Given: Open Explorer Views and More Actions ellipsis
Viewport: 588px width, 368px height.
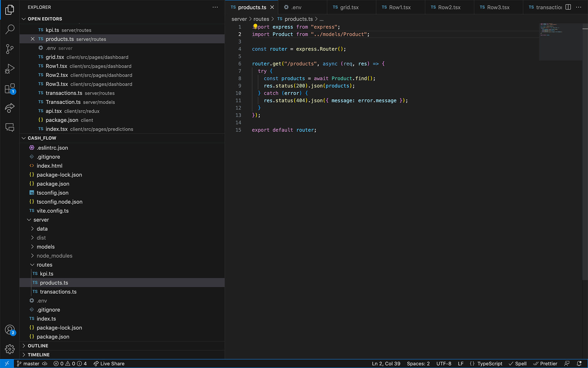Looking at the screenshot, I should pyautogui.click(x=215, y=7).
